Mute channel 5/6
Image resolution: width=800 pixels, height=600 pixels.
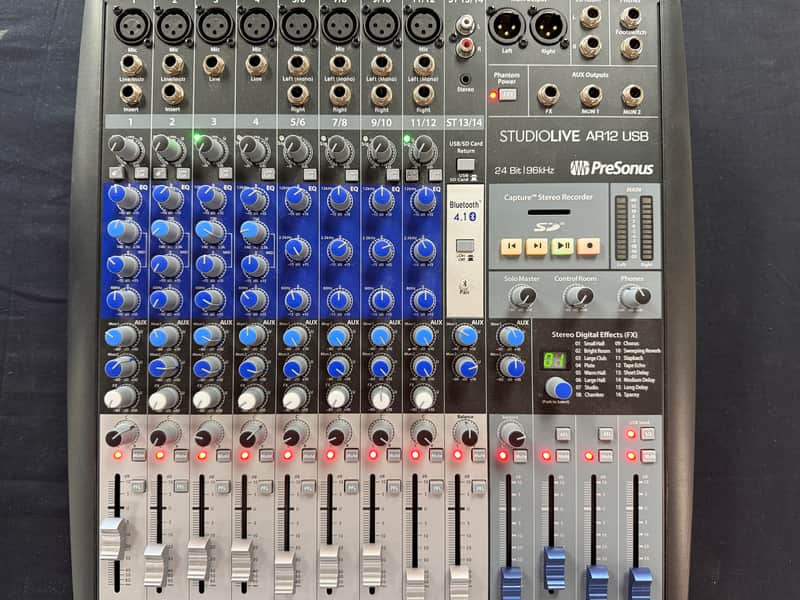coord(308,455)
